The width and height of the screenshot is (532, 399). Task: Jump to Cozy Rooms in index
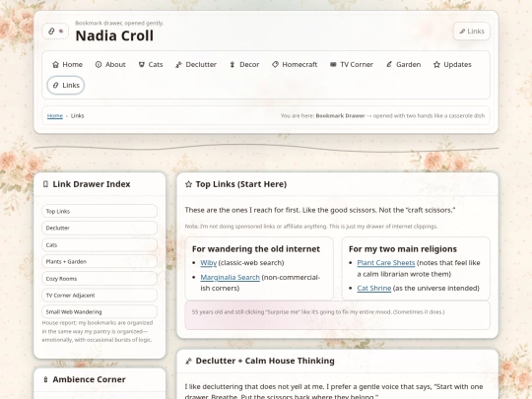[100, 279]
